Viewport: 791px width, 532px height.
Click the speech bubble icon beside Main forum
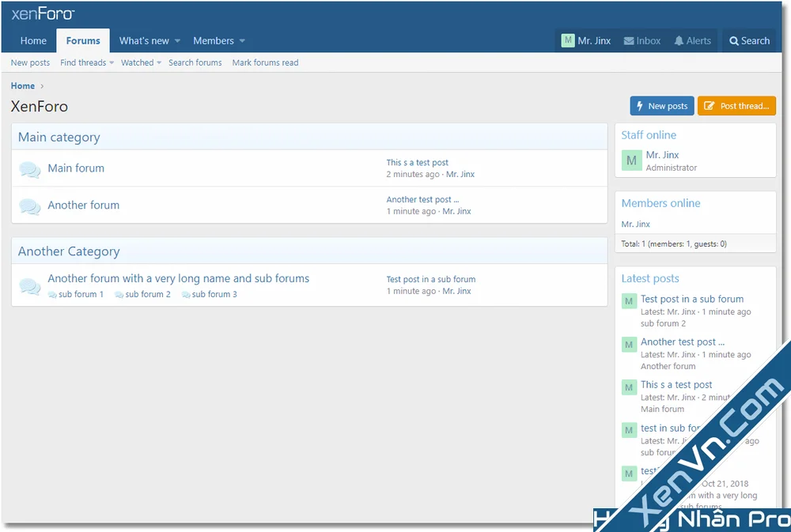coord(30,168)
